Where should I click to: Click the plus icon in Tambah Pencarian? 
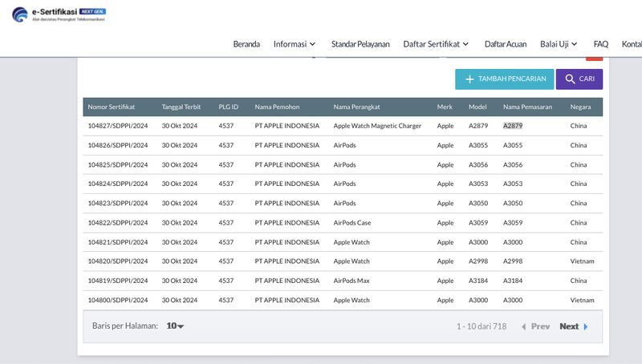coord(469,79)
